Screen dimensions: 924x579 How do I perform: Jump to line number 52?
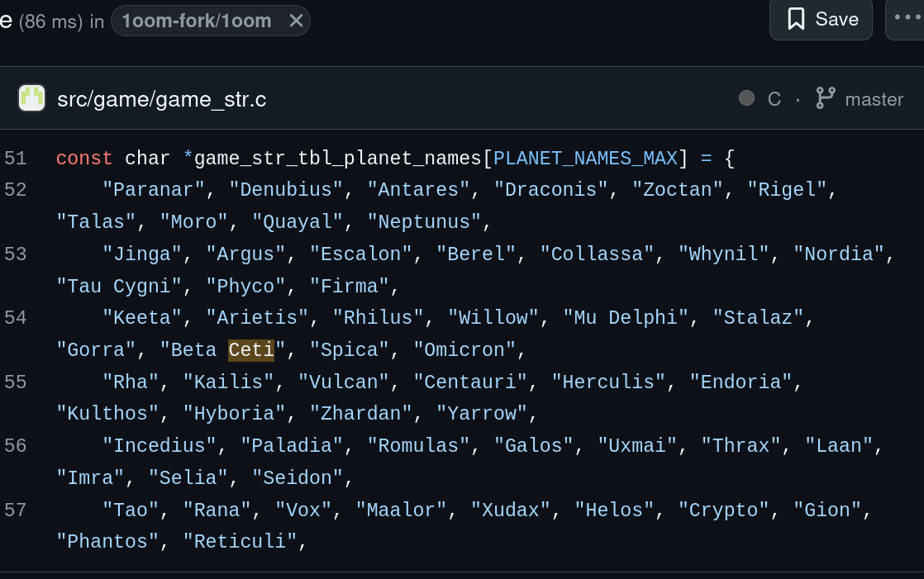pyautogui.click(x=16, y=190)
